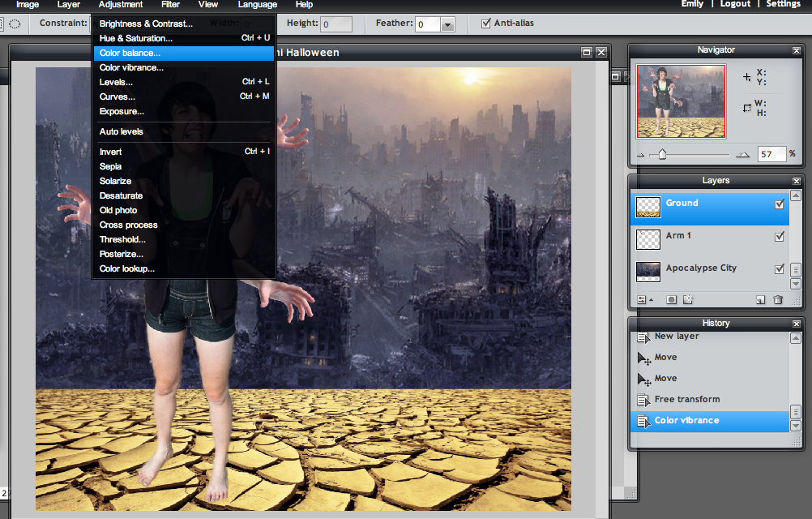
Task: Click the History panel scroll-down arrow
Action: [796, 426]
